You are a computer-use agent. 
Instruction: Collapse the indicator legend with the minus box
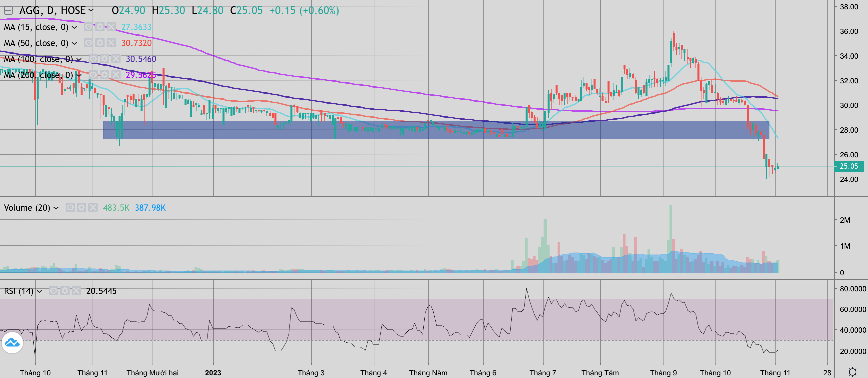point(8,10)
